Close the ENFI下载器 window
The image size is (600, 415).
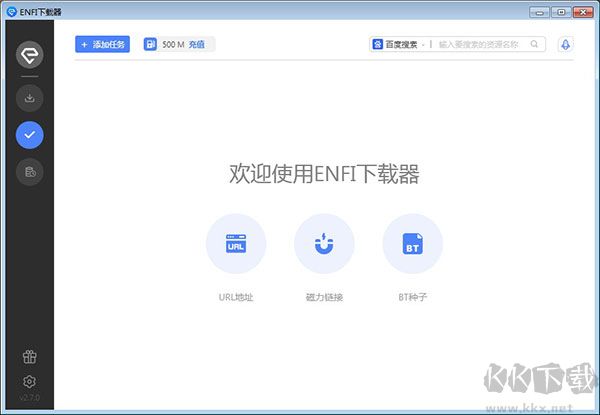[x=583, y=12]
